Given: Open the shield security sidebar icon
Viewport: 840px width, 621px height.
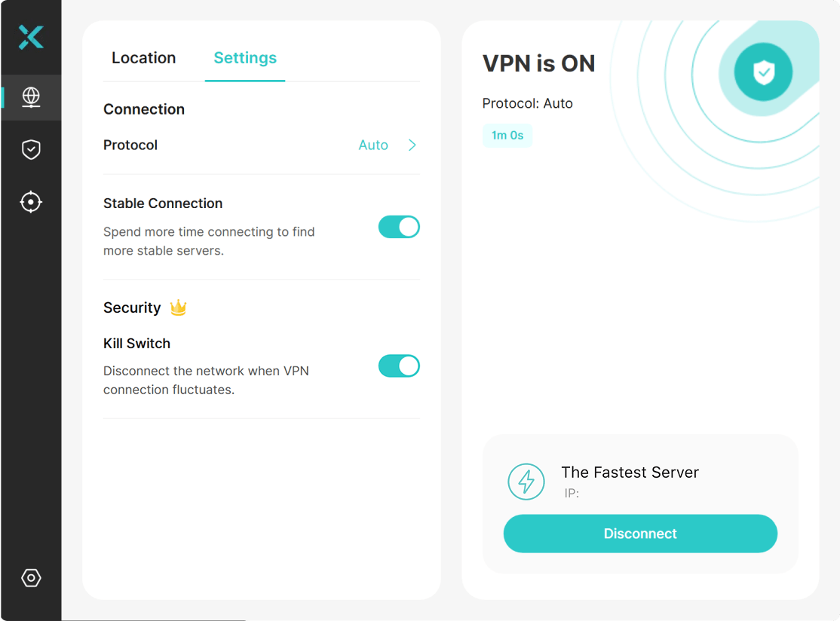Looking at the screenshot, I should (x=31, y=149).
